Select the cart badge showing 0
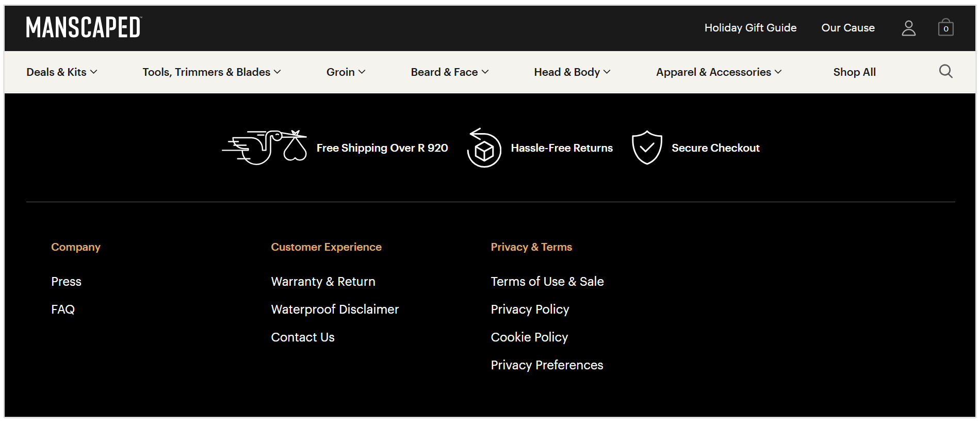Screen dimensions: 980x423 point(946,29)
